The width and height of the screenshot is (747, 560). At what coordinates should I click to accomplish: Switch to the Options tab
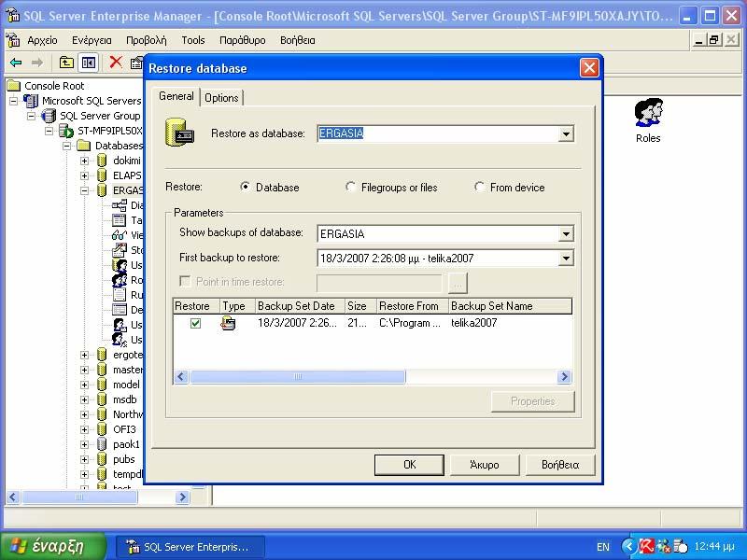coord(221,98)
